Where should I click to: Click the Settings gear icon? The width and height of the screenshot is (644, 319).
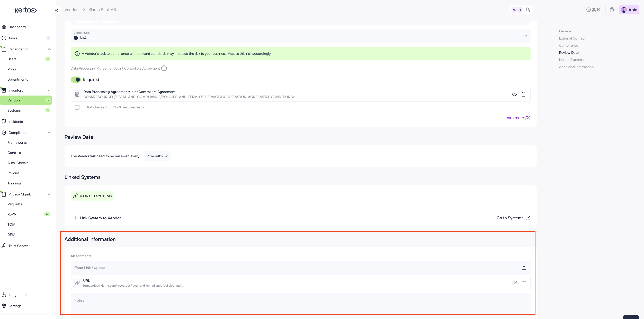(x=4, y=306)
